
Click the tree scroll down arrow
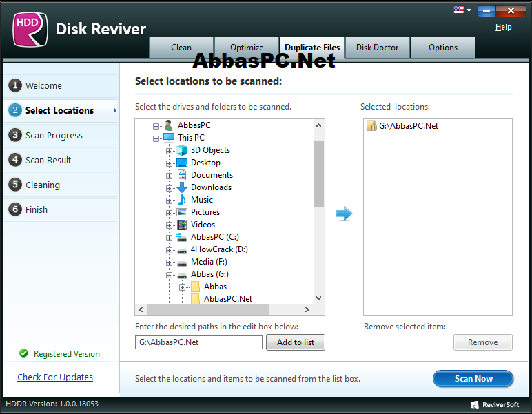click(318, 298)
